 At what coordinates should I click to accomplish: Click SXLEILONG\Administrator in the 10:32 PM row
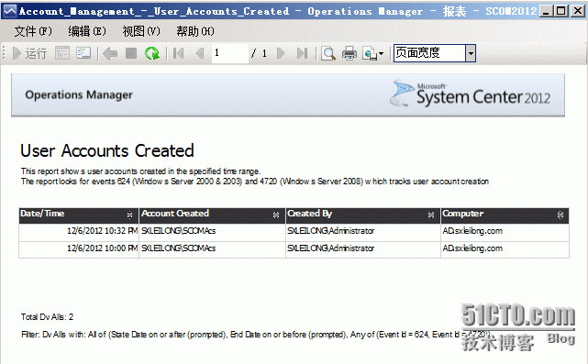click(331, 231)
